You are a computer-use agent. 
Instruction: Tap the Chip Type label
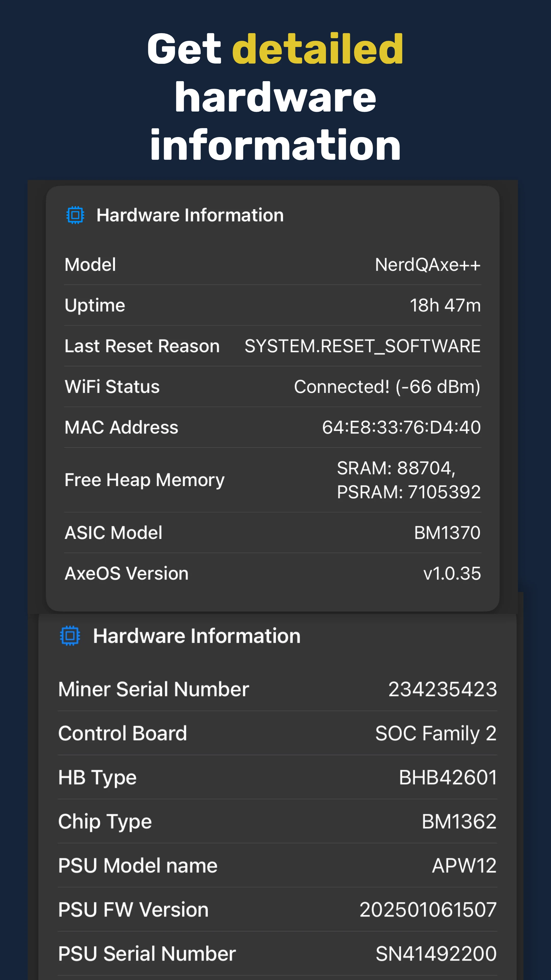[x=105, y=823]
